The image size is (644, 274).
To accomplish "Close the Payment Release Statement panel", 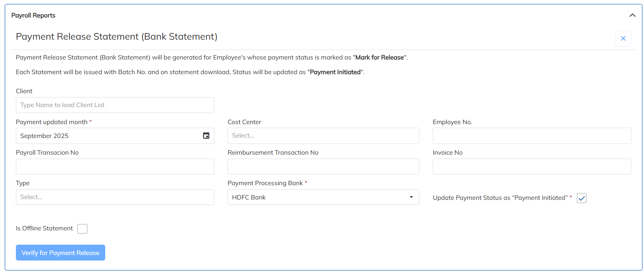I will (623, 38).
